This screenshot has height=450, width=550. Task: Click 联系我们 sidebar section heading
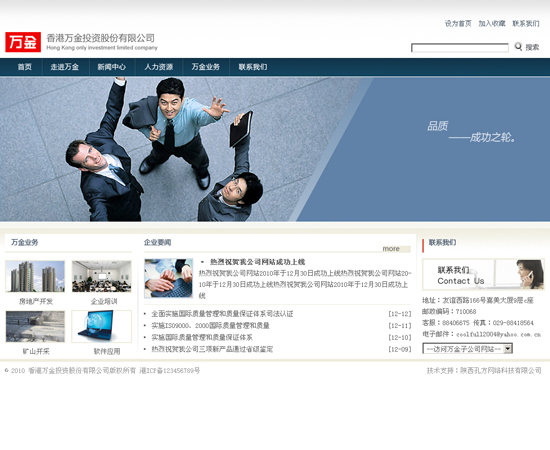point(443,242)
